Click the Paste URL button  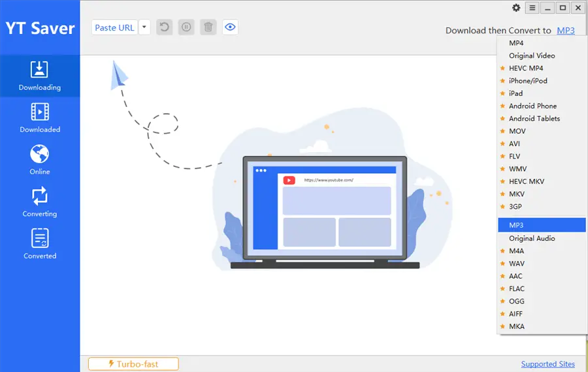pos(114,27)
